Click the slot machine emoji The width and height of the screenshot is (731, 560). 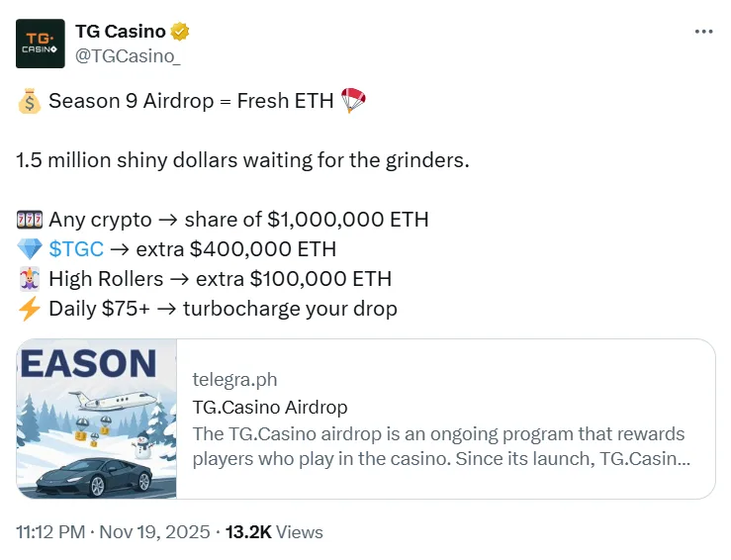tap(29, 219)
